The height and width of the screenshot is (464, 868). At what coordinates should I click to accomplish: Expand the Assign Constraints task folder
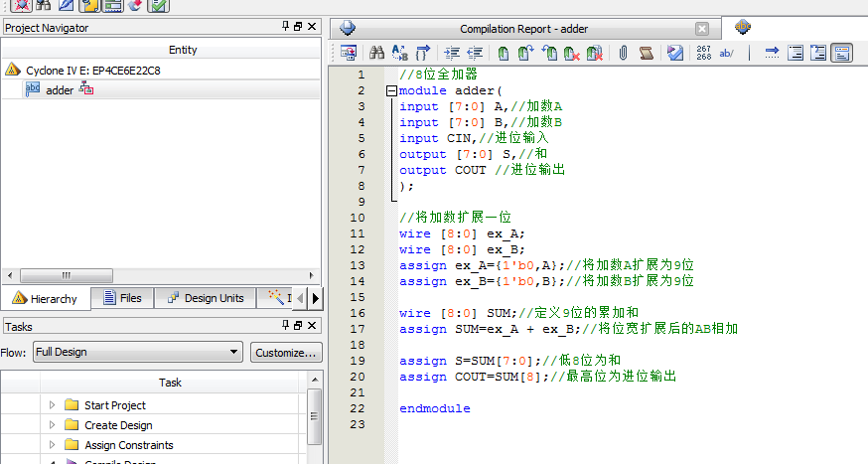(x=53, y=445)
